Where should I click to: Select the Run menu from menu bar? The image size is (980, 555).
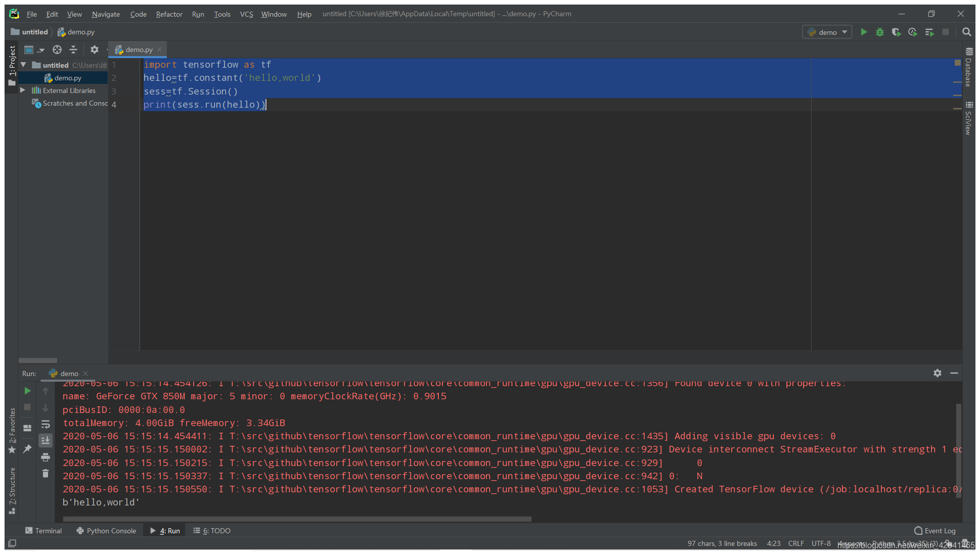pyautogui.click(x=197, y=14)
